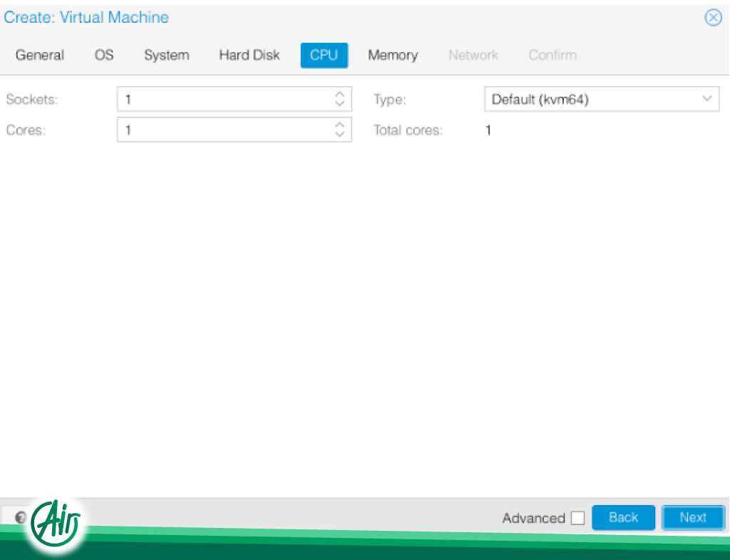
Task: Enable the Advanced checkbox
Action: click(x=577, y=518)
